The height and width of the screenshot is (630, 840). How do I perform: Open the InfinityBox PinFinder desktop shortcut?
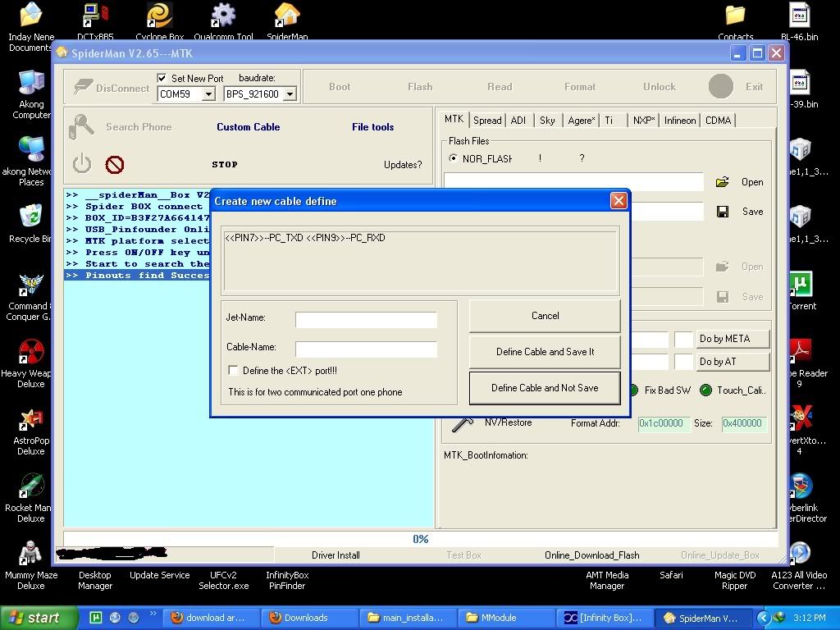287,580
